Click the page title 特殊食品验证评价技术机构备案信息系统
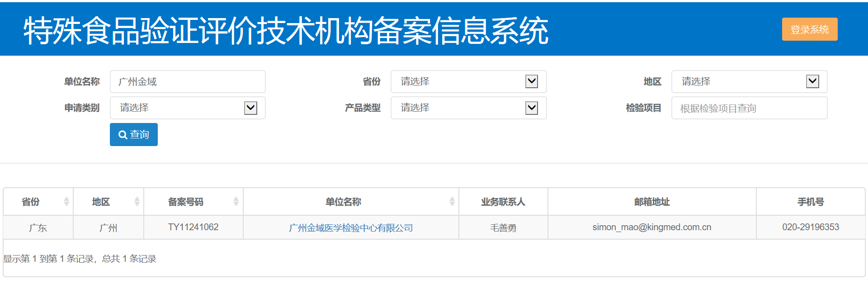This screenshot has width=868, height=284. pyautogui.click(x=286, y=31)
